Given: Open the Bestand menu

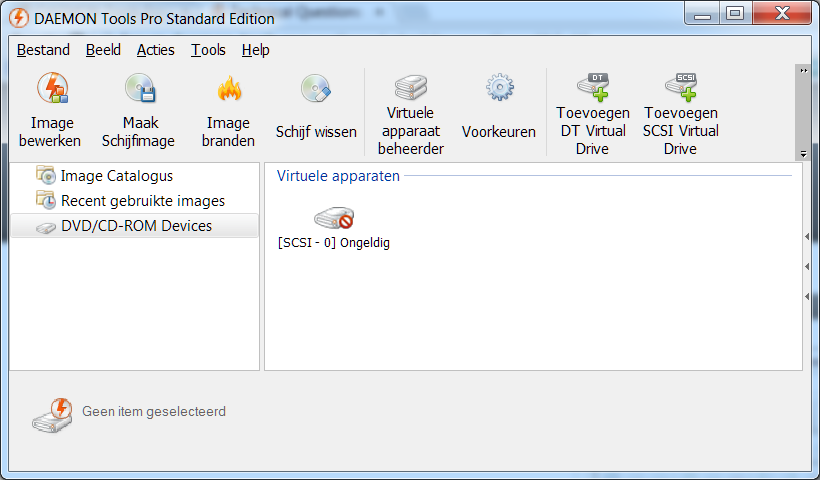Looking at the screenshot, I should pyautogui.click(x=44, y=50).
